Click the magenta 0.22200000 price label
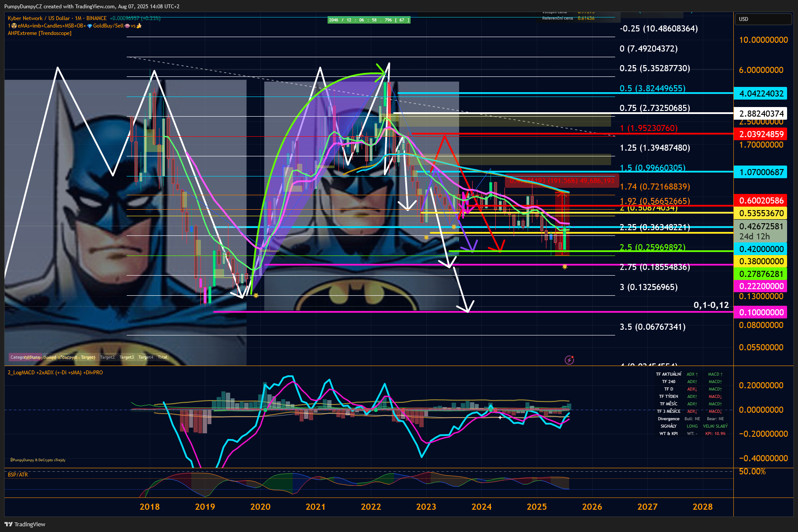 pos(761,286)
